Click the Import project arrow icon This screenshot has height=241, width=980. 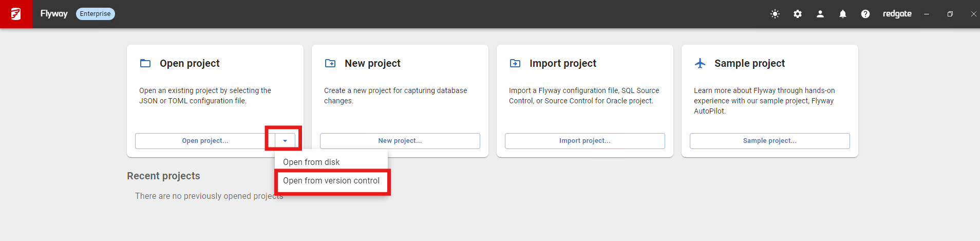point(515,63)
